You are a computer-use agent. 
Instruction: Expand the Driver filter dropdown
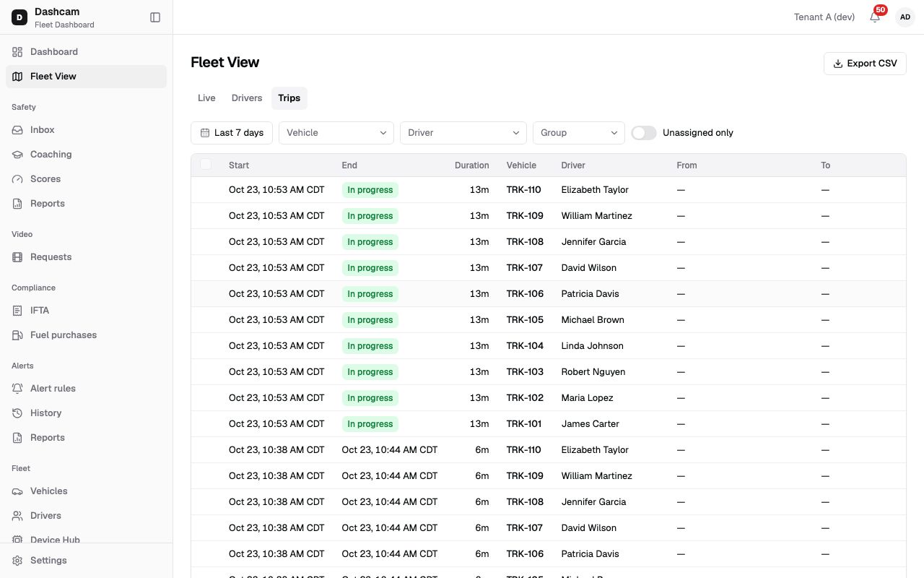pyautogui.click(x=463, y=133)
